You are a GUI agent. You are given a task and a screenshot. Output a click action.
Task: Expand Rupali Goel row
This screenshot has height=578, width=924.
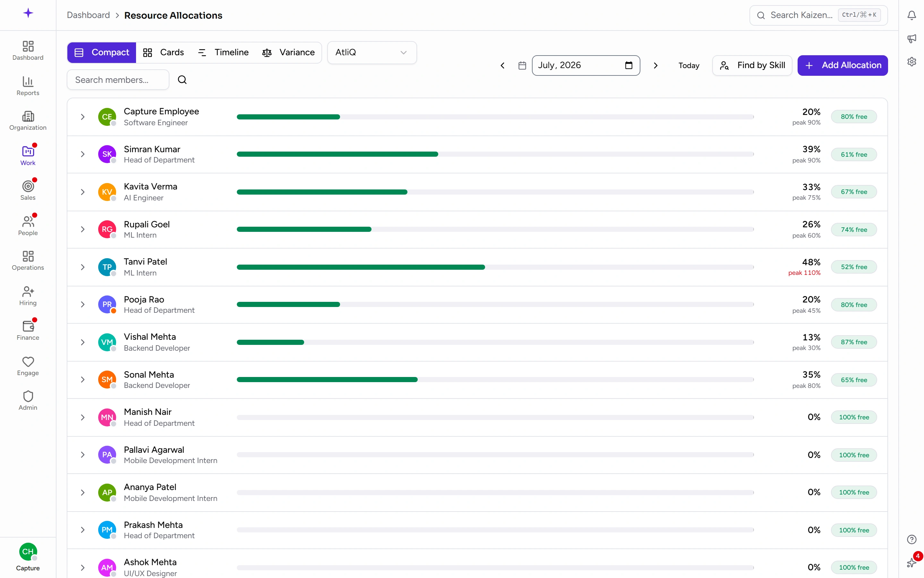click(x=82, y=229)
